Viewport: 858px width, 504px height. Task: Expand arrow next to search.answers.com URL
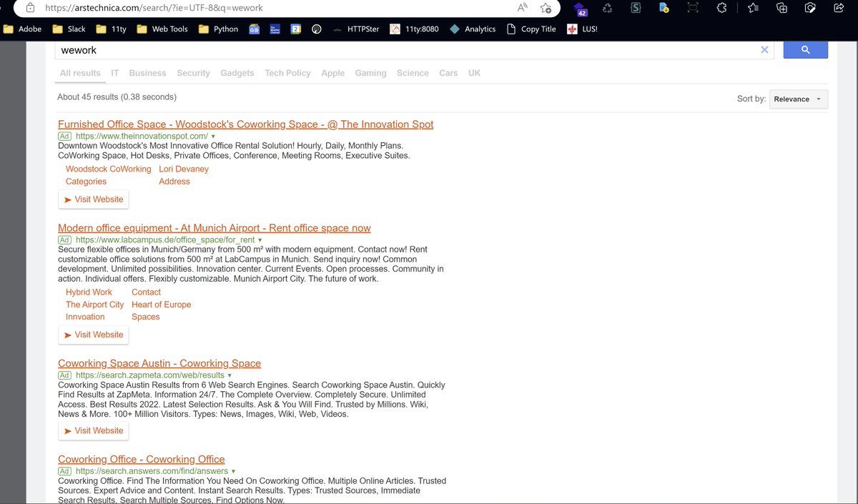tap(233, 471)
